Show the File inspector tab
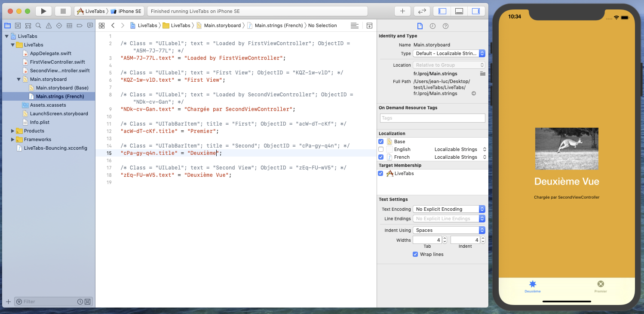644x314 pixels. 420,26
